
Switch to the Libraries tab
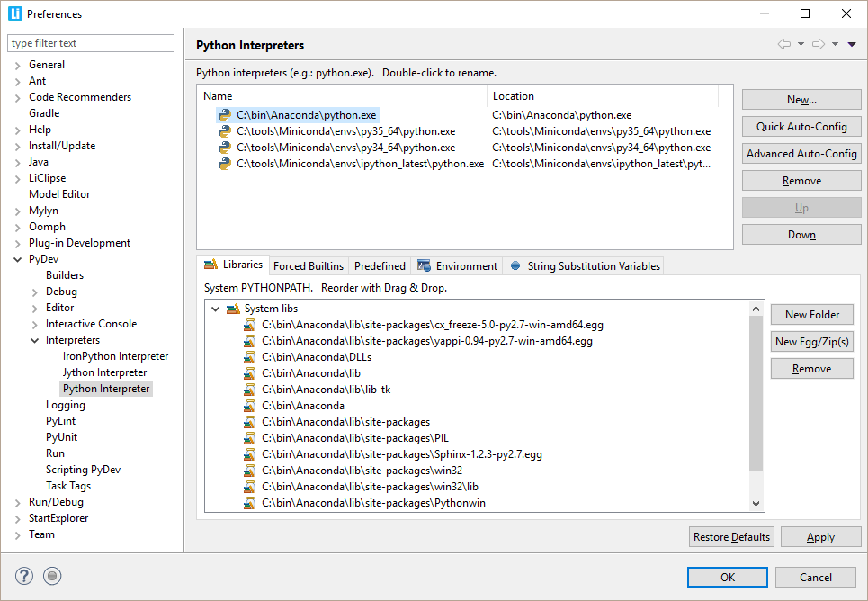pyautogui.click(x=233, y=265)
